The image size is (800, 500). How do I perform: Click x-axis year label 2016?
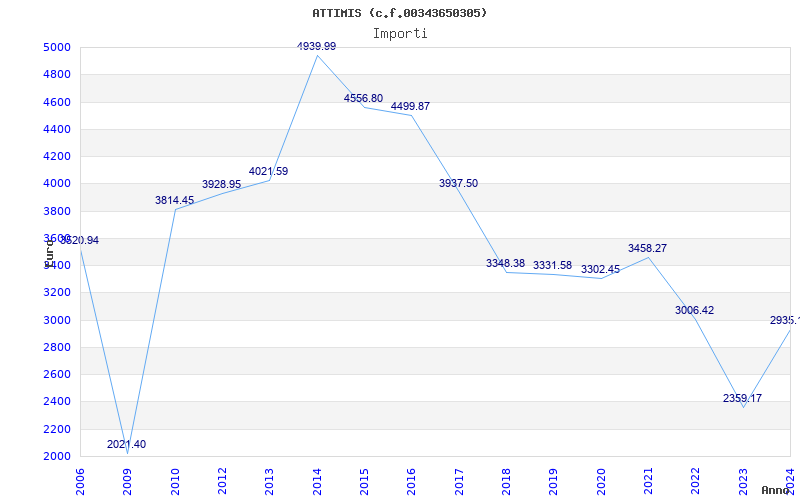point(412,482)
